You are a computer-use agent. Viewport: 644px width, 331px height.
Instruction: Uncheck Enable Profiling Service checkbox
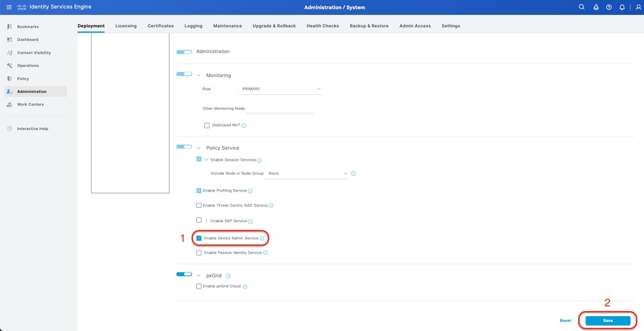(x=199, y=190)
